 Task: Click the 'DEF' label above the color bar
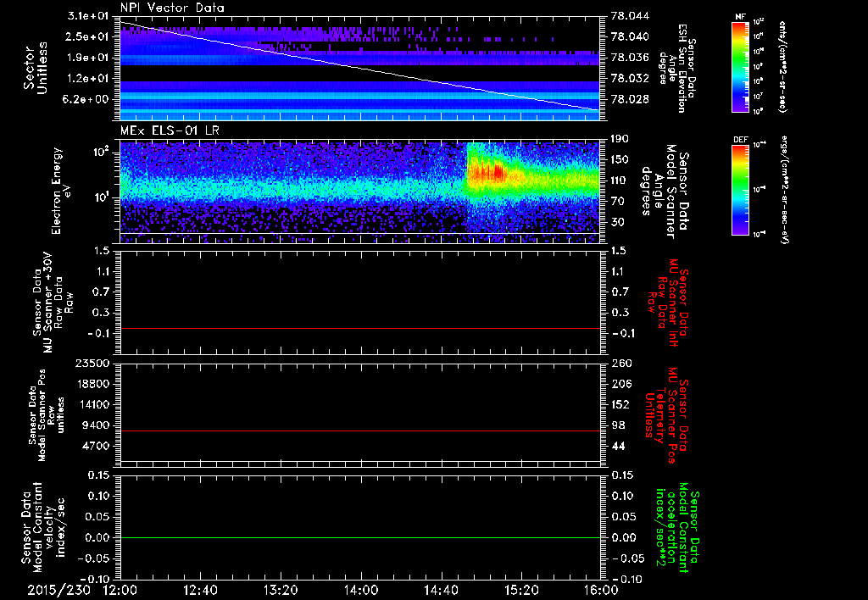740,140
